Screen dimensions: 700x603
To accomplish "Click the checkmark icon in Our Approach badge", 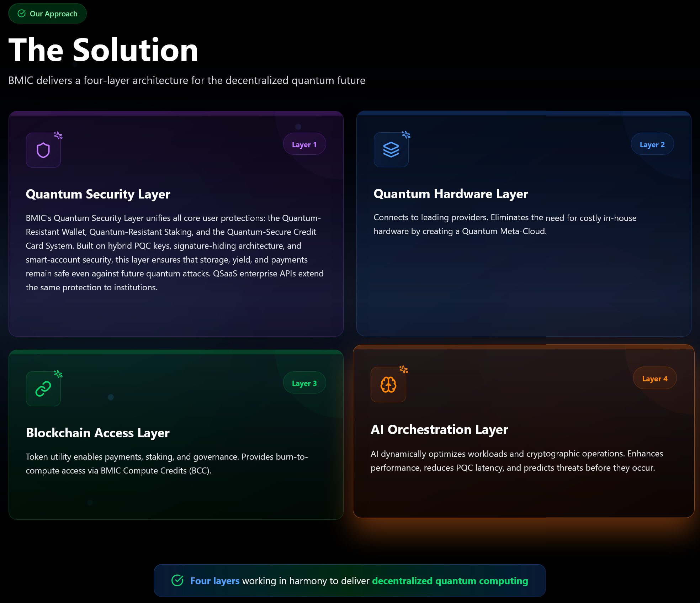I will point(22,14).
